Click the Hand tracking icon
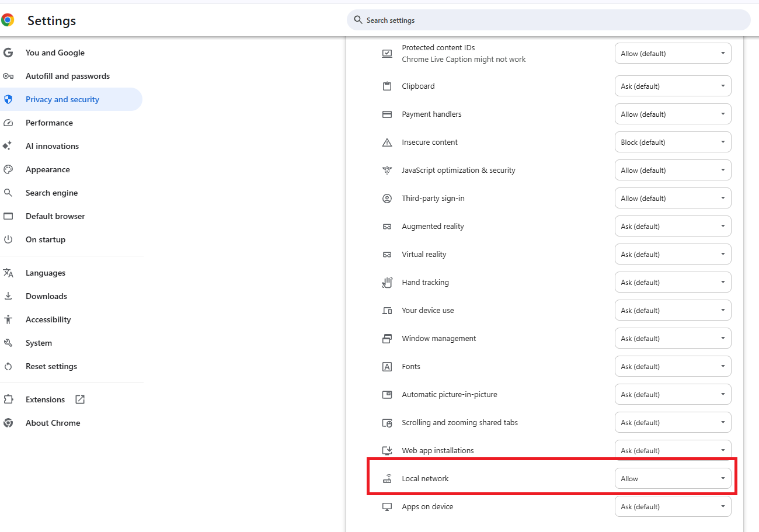 (387, 283)
